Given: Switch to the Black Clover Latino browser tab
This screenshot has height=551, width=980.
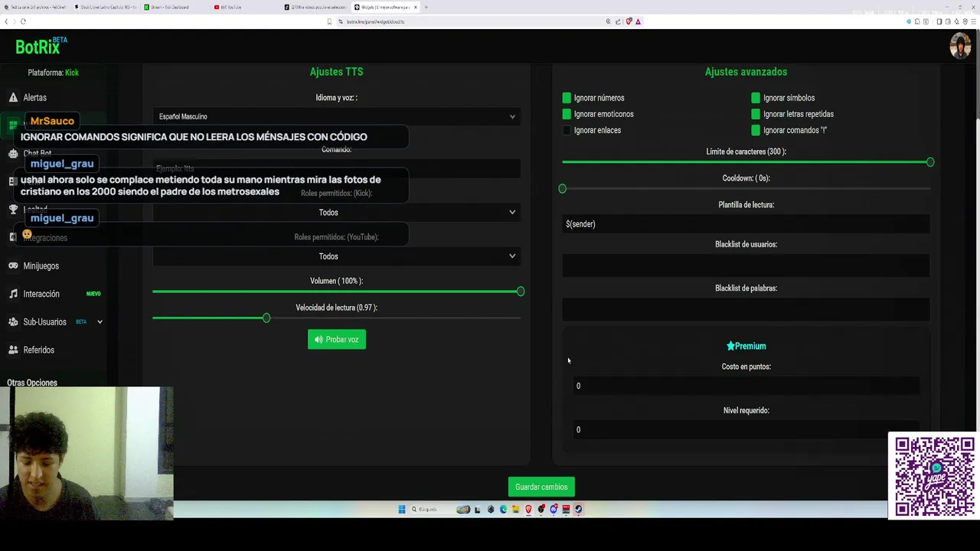Looking at the screenshot, I should (x=107, y=7).
